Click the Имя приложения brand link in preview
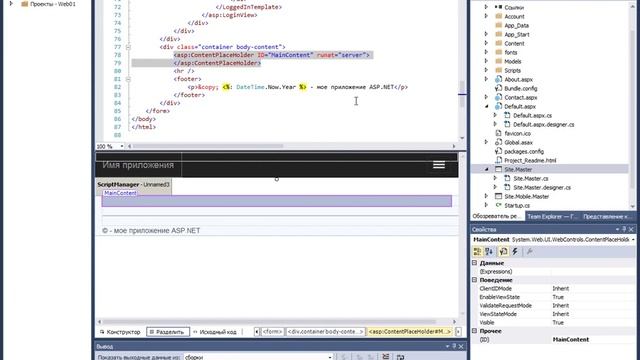 point(138,165)
